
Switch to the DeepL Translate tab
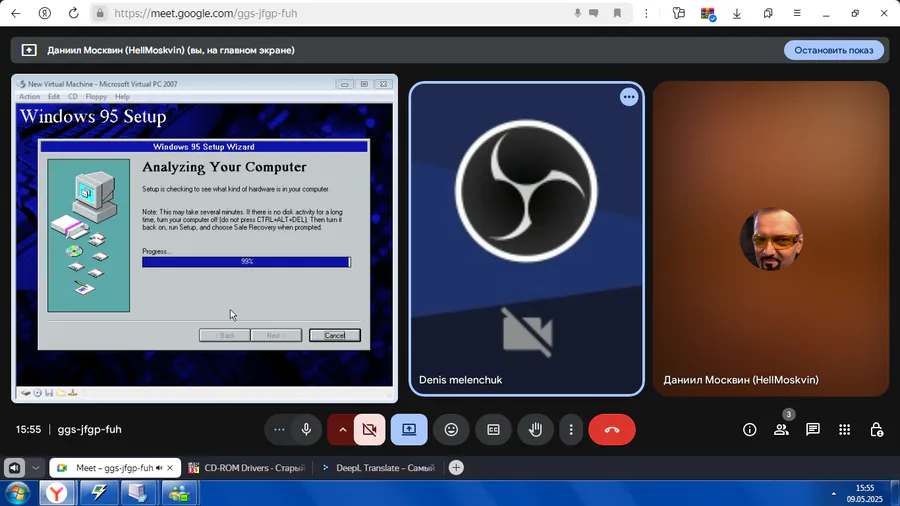[x=379, y=468]
